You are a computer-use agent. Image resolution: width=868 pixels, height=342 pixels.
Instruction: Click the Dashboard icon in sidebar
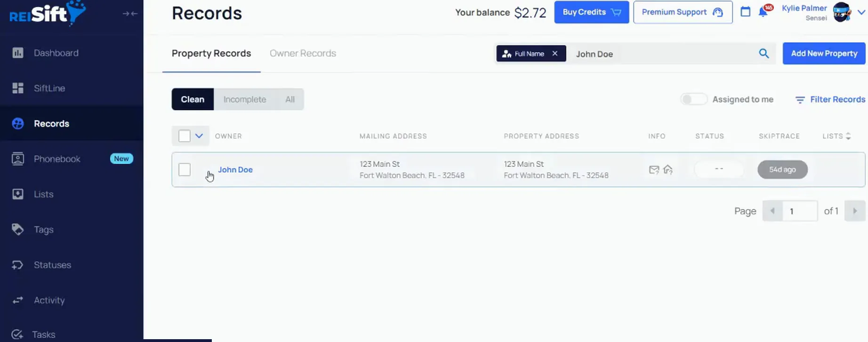[x=18, y=53]
